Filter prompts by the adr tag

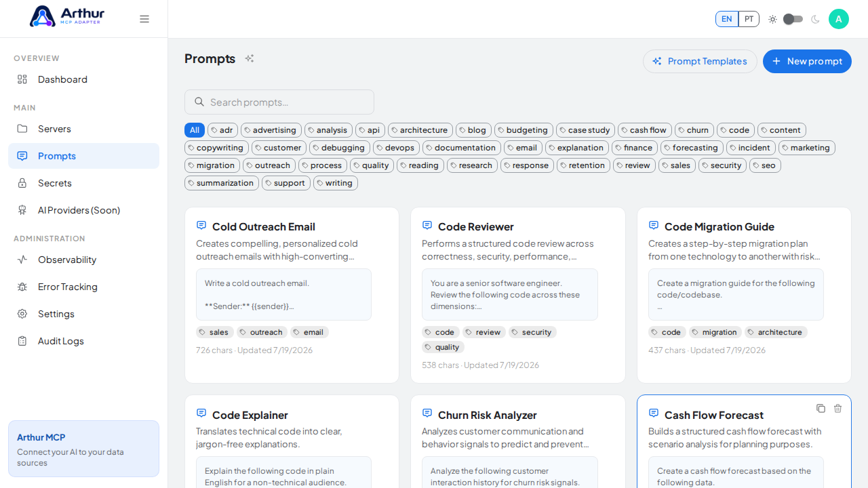[x=222, y=130]
